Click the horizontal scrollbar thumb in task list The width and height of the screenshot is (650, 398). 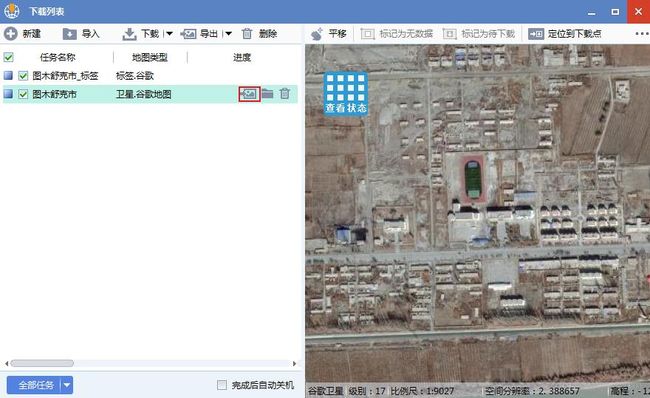pyautogui.click(x=42, y=363)
